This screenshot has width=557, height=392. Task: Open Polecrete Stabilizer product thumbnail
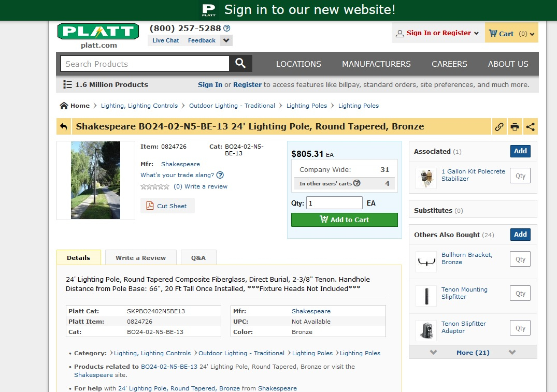point(426,178)
